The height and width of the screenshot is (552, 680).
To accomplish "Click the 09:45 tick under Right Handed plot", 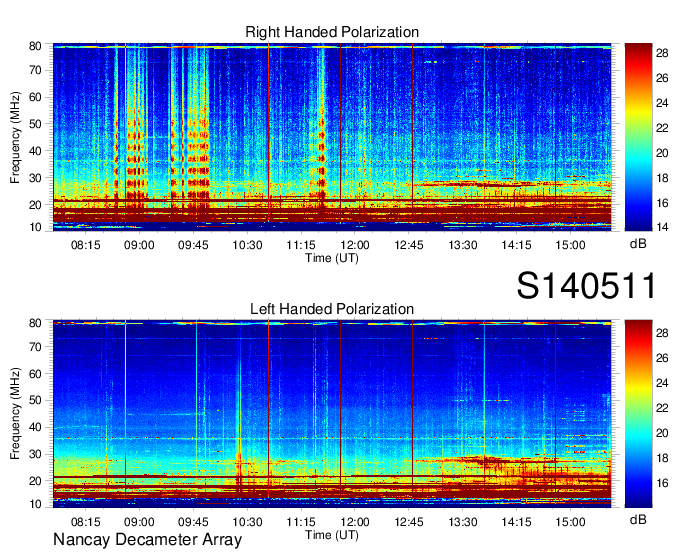I will (193, 245).
